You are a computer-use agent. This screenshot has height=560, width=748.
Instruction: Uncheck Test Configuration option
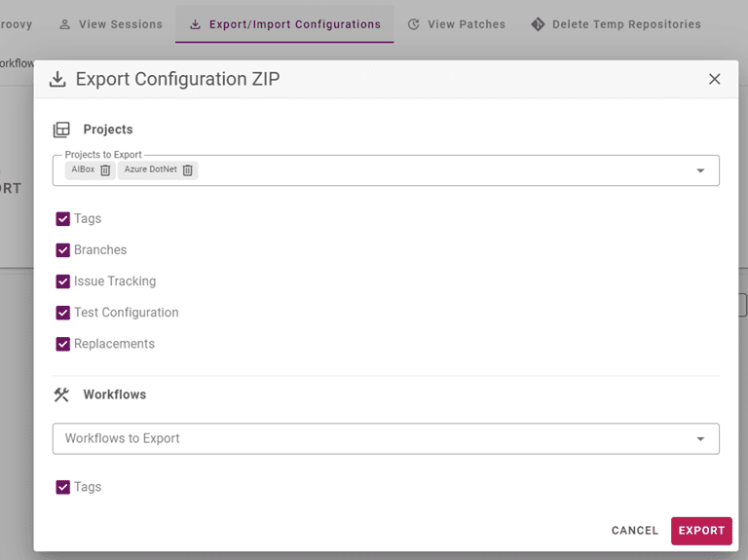(63, 313)
